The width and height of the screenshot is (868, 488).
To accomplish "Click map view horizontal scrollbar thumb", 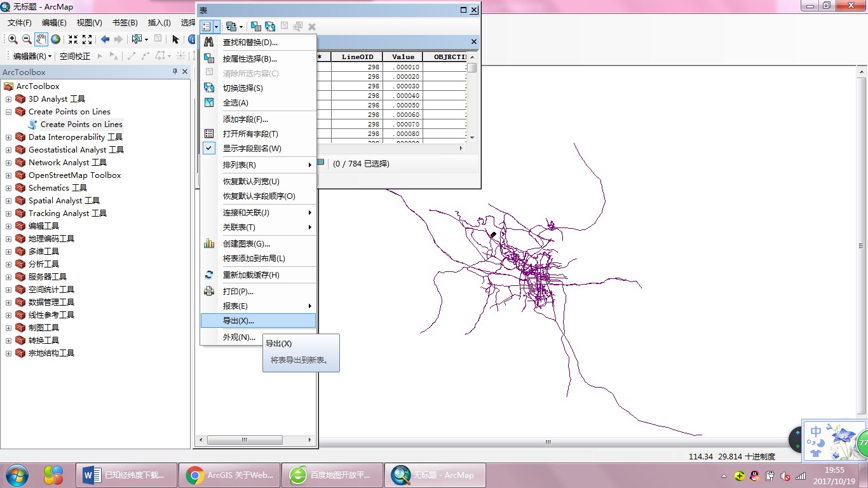I will (546, 442).
